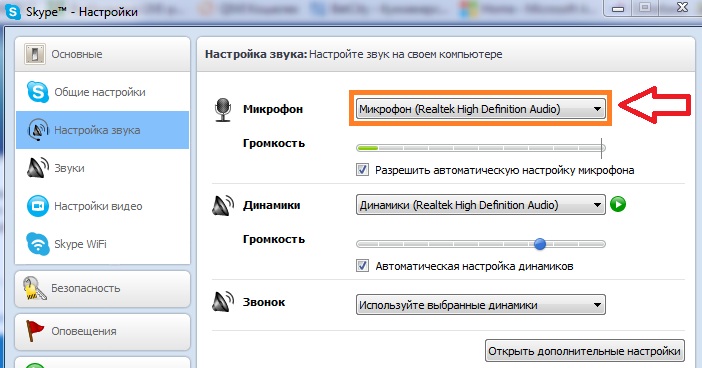Open Настройки видео page

pos(103,206)
